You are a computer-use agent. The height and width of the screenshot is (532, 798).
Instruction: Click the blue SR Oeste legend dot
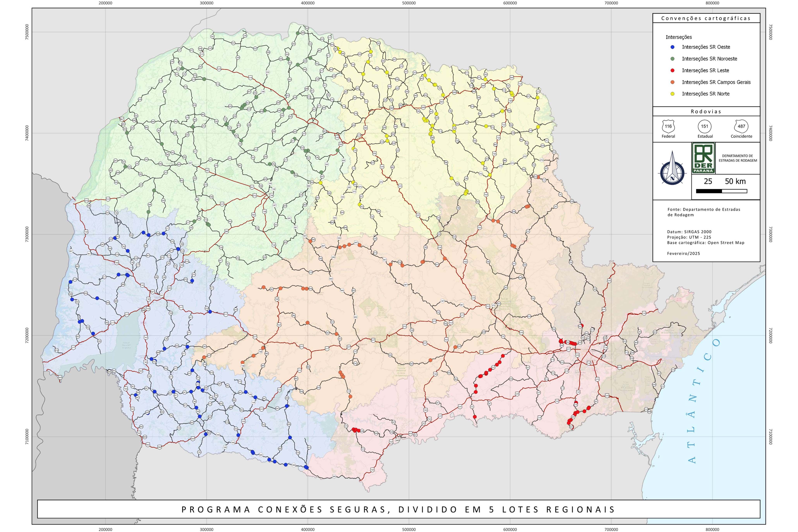coord(673,47)
